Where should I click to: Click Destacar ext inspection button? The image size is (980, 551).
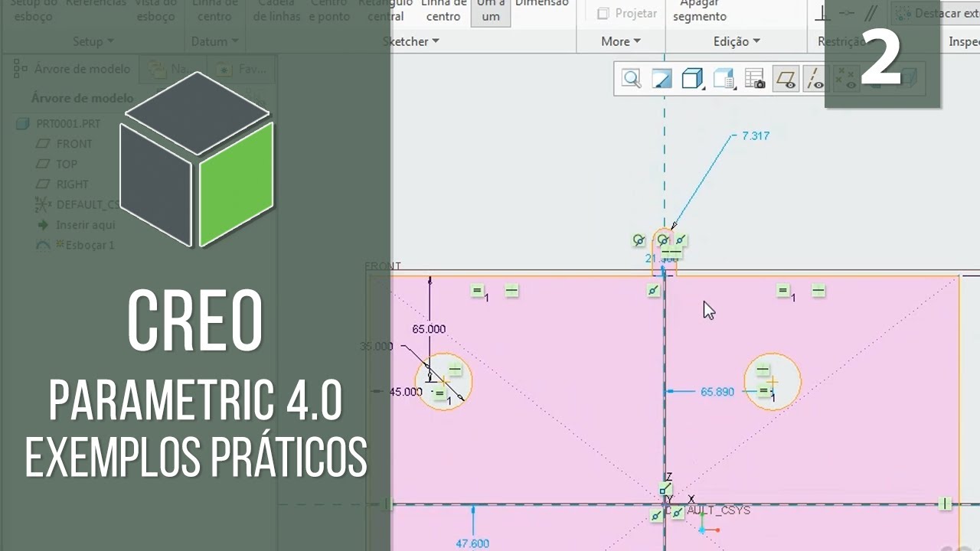(x=936, y=13)
